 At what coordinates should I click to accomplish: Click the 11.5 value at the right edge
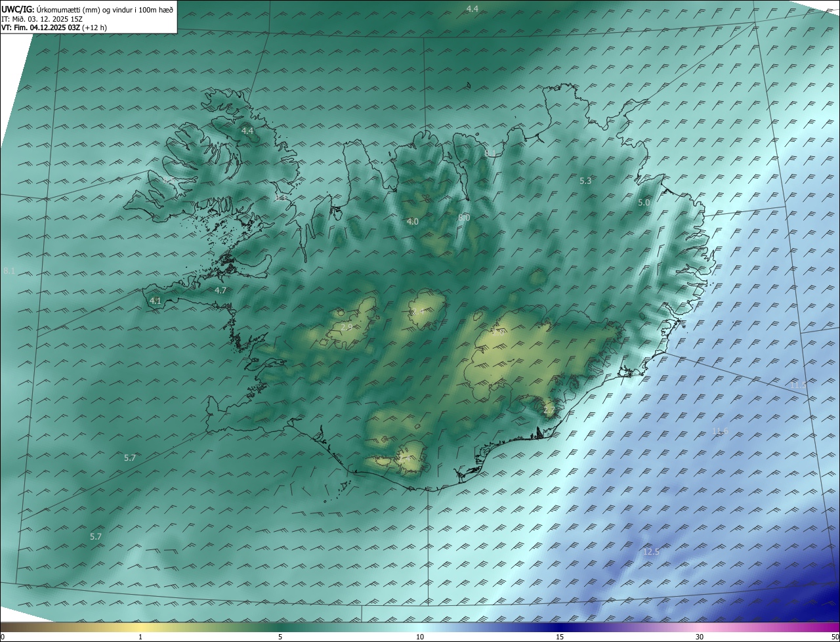click(799, 385)
